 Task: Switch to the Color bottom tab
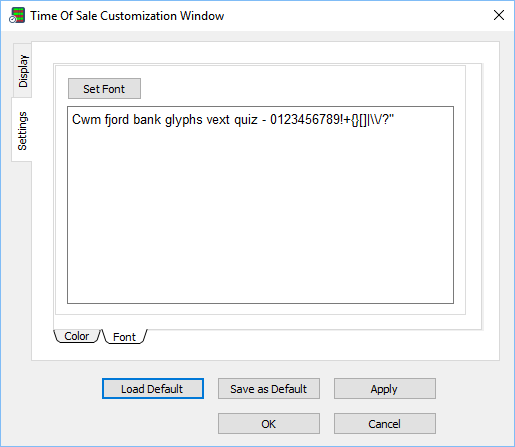click(77, 336)
